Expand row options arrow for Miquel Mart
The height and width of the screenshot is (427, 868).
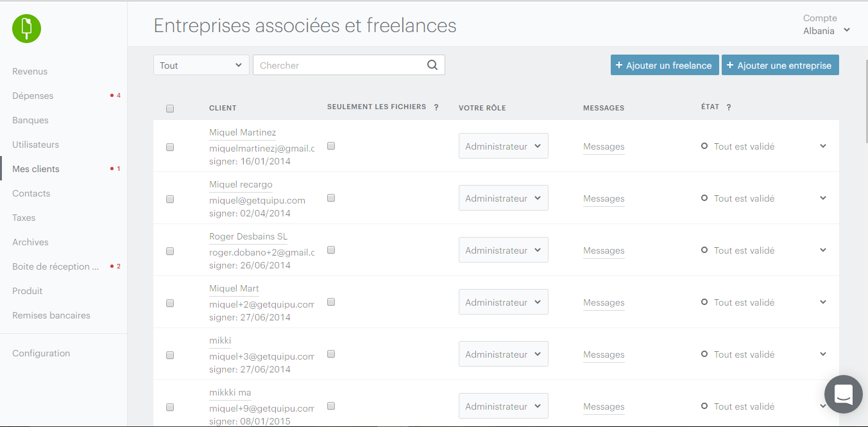pyautogui.click(x=823, y=302)
